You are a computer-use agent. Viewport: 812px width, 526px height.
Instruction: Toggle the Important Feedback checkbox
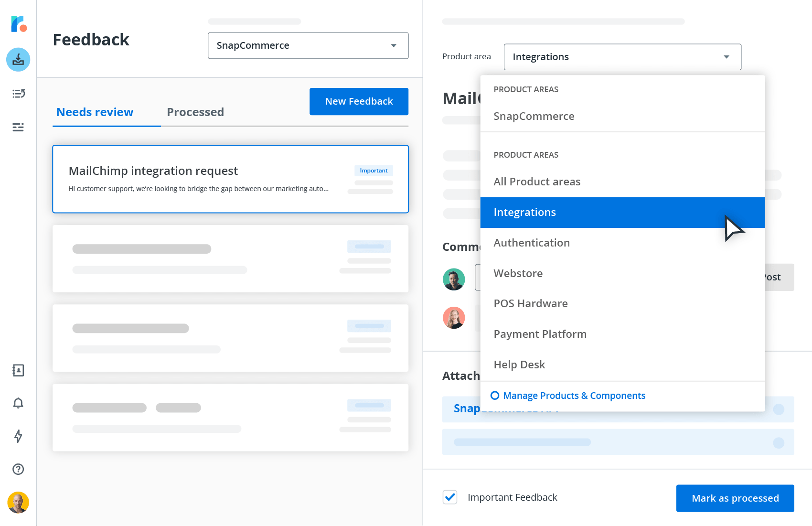(x=450, y=497)
